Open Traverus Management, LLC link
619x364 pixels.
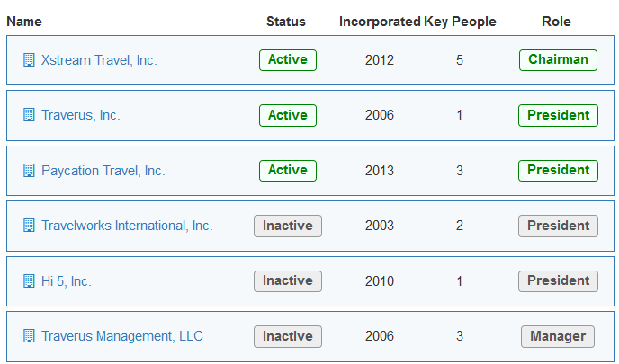122,336
